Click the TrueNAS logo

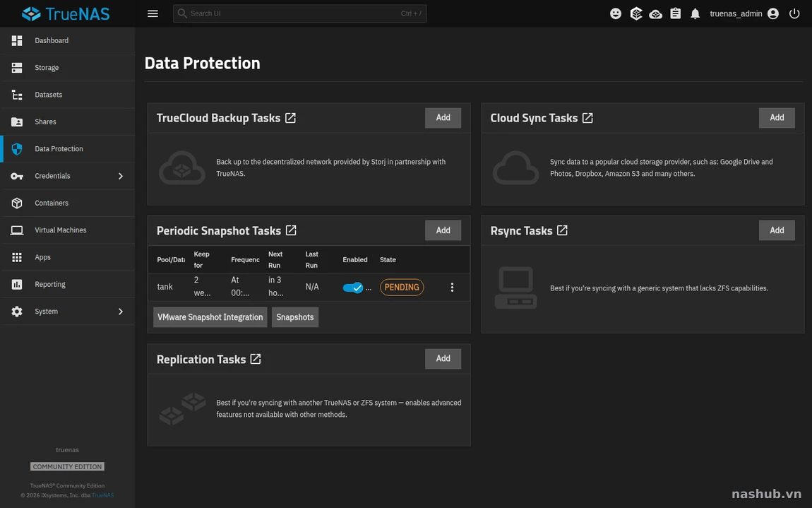[66, 13]
